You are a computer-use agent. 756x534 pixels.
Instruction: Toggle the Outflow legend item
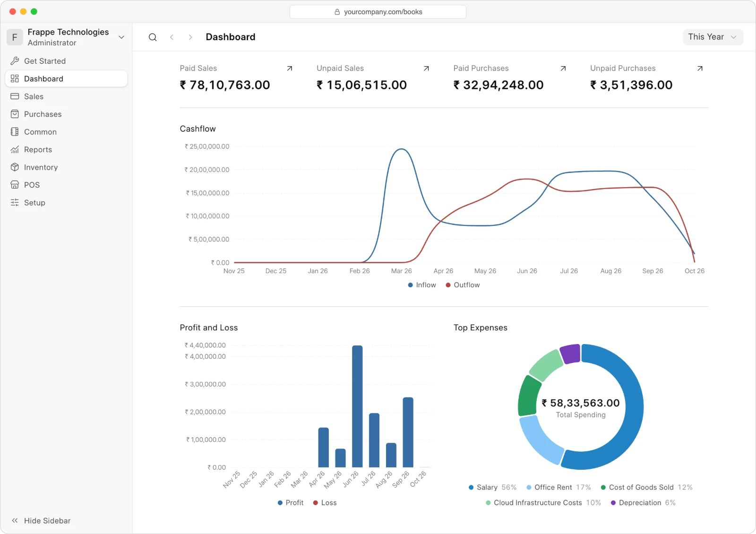(x=463, y=285)
